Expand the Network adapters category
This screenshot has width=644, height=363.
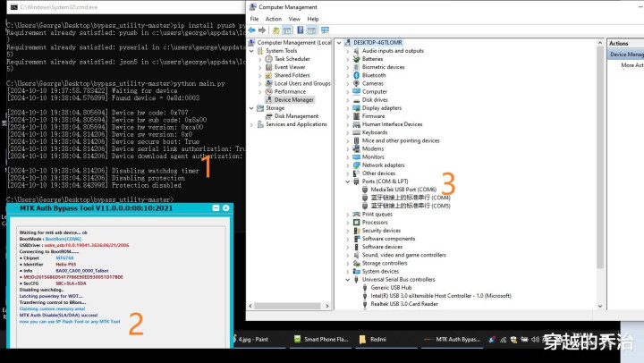click(x=348, y=165)
